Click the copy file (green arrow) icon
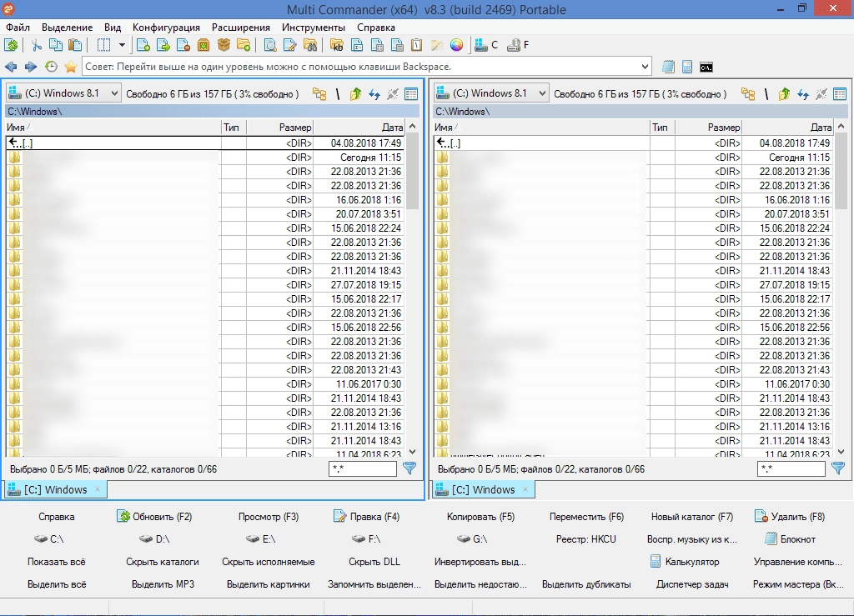The width and height of the screenshot is (854, 616). pyautogui.click(x=163, y=45)
